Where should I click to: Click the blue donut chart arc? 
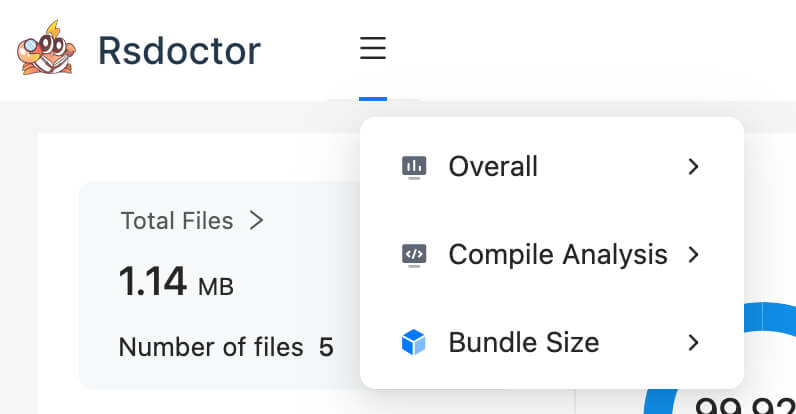(x=772, y=320)
